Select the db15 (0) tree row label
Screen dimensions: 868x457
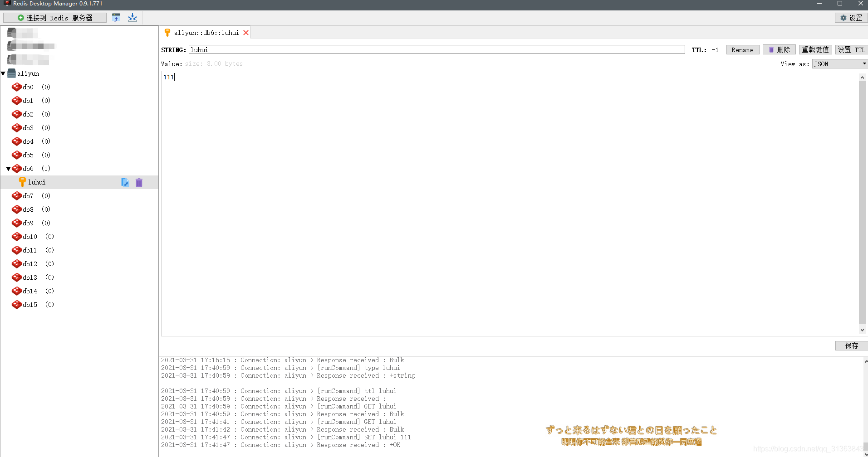click(38, 305)
